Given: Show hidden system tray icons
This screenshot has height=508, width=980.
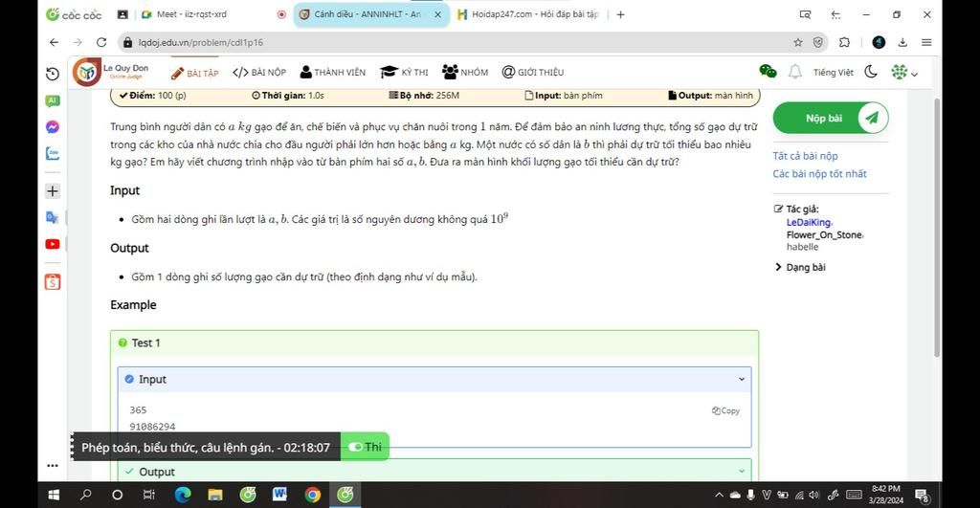Looking at the screenshot, I should 720,495.
